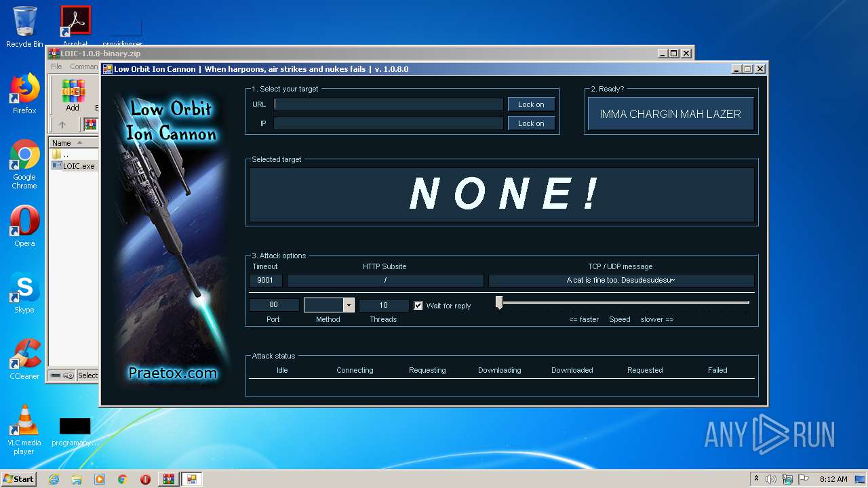Viewport: 868px width, 488px height.
Task: Click Praetox.com link on the banner
Action: click(172, 373)
